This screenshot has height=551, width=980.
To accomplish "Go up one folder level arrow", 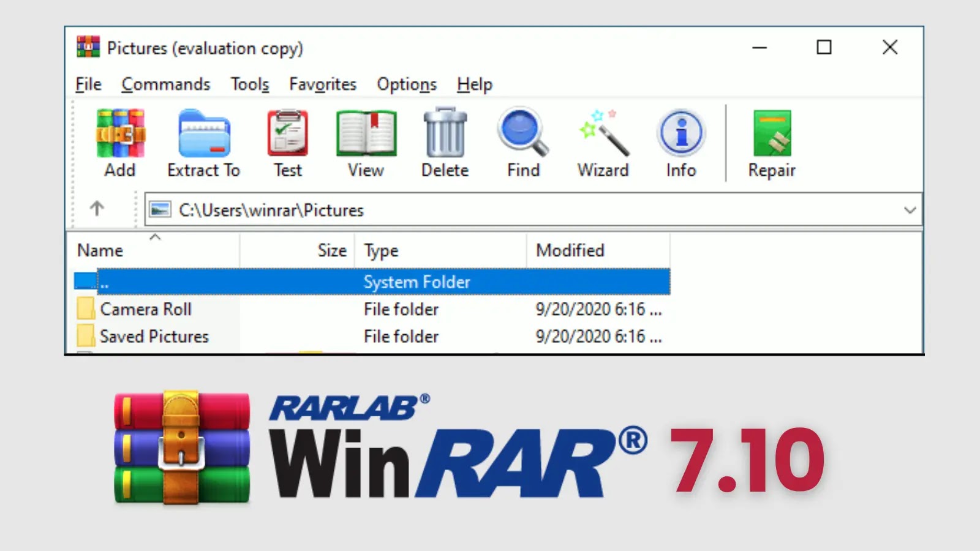I will [97, 209].
